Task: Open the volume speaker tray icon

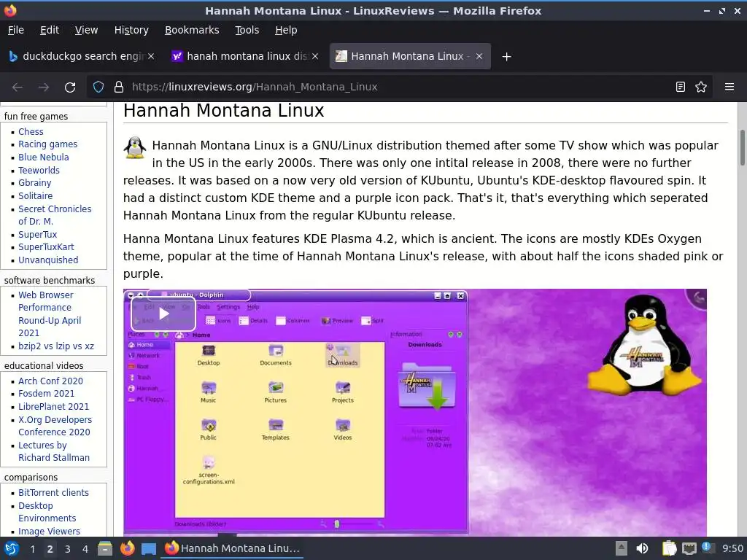Action: (642, 548)
